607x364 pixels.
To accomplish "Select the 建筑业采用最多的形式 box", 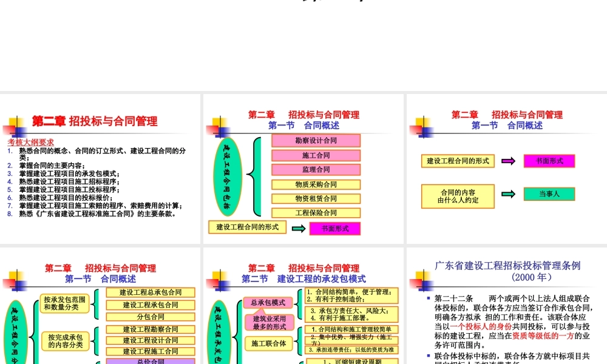I will point(270,323).
